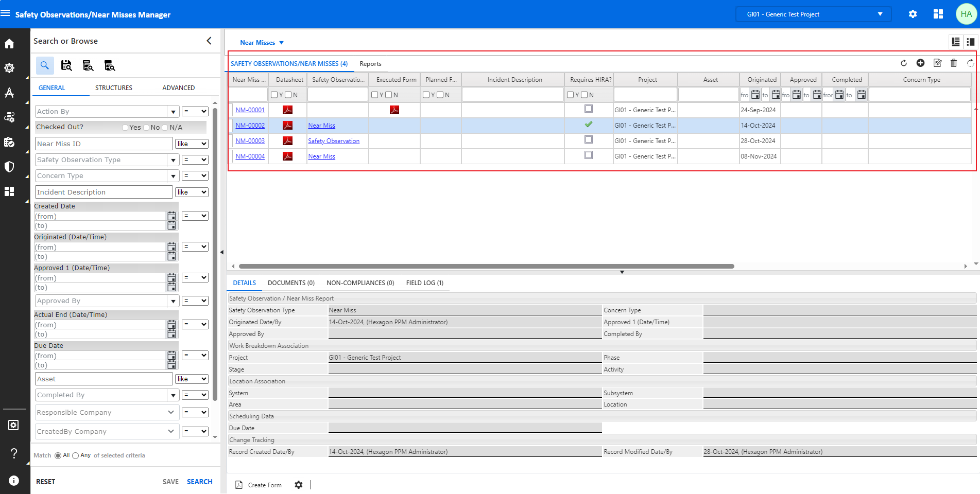Viewport: 980px width, 494px height.
Task: Click the refresh icon in grid toolbar
Action: 903,63
